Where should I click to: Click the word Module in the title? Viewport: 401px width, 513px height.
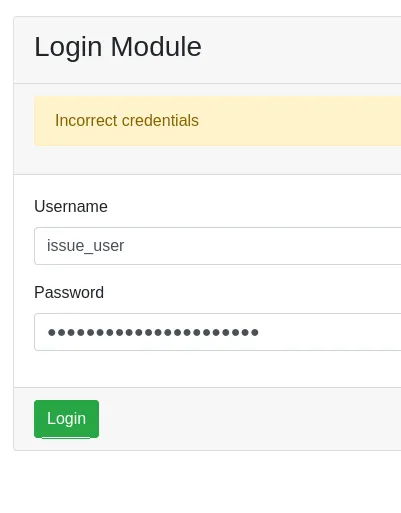[x=156, y=46]
